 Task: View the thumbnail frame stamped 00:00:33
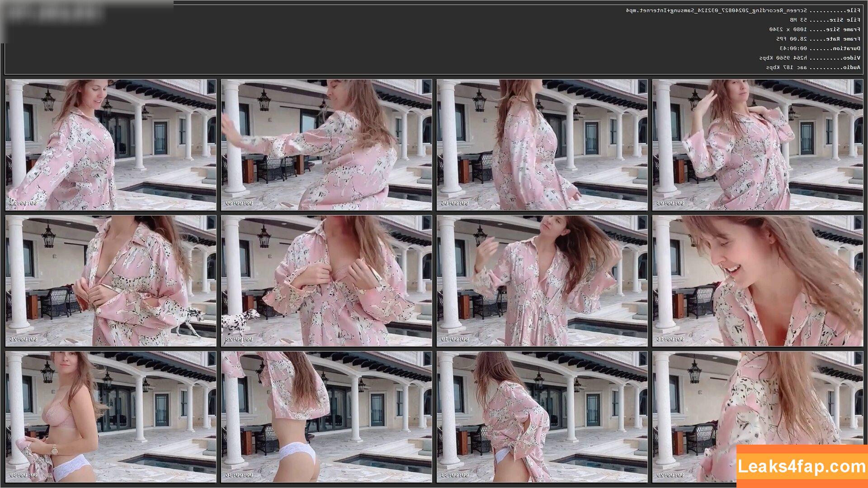542,417
